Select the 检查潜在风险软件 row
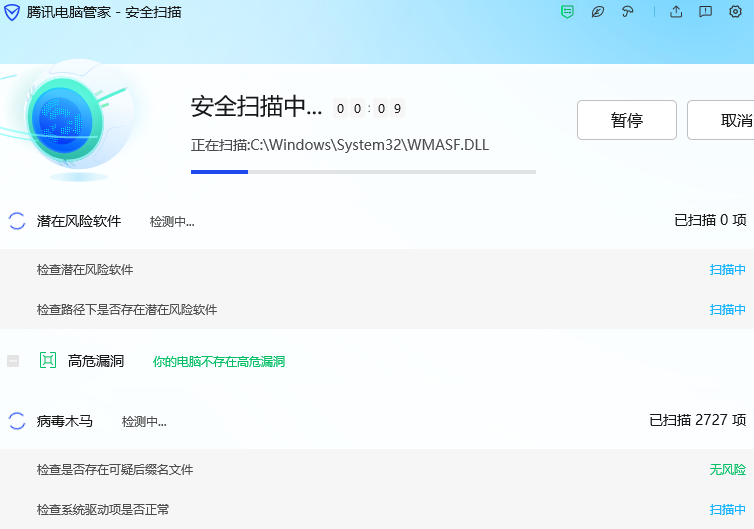The width and height of the screenshot is (754, 529). [85, 270]
